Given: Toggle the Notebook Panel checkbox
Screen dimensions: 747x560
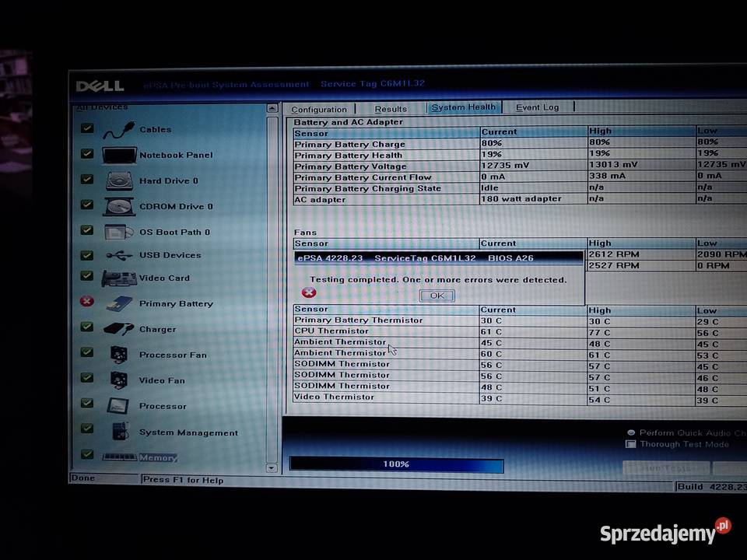Looking at the screenshot, I should click(x=86, y=153).
